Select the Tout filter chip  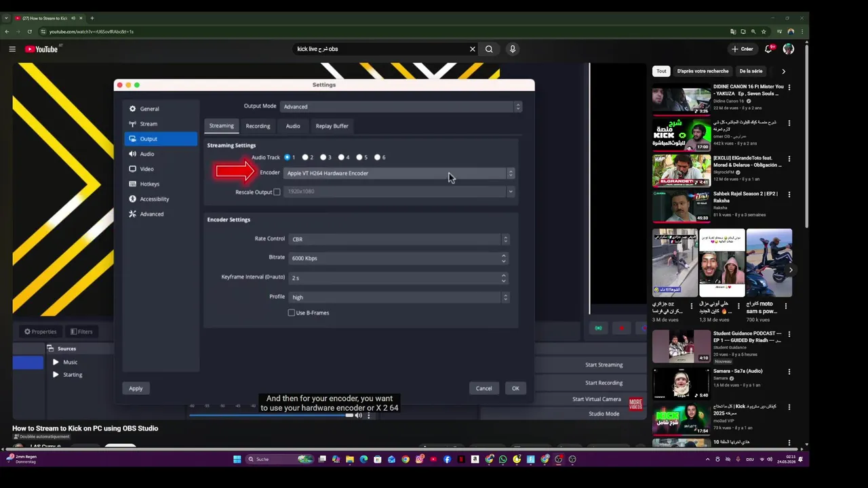click(x=661, y=71)
